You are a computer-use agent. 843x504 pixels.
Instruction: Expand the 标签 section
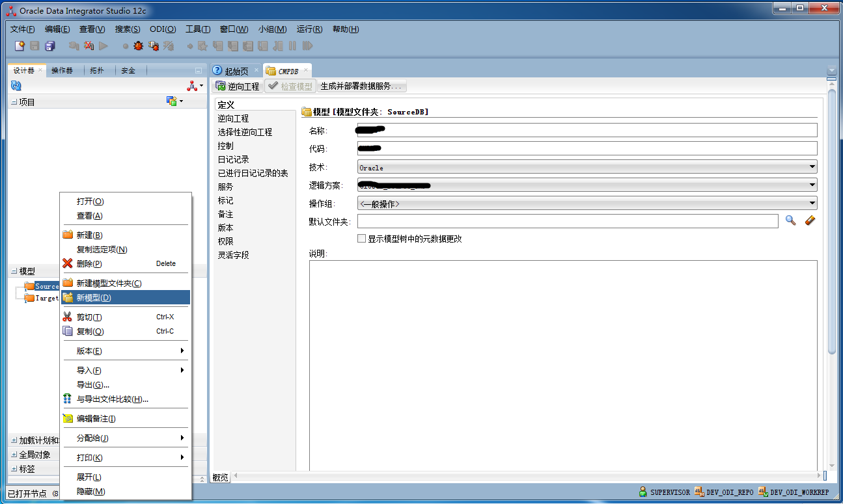point(14,469)
